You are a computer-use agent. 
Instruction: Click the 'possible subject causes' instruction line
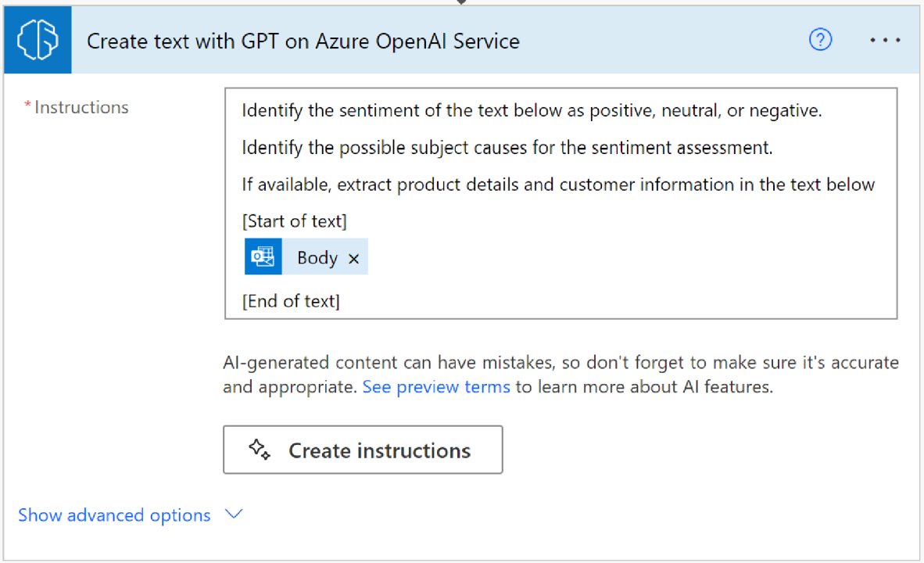coord(507,148)
